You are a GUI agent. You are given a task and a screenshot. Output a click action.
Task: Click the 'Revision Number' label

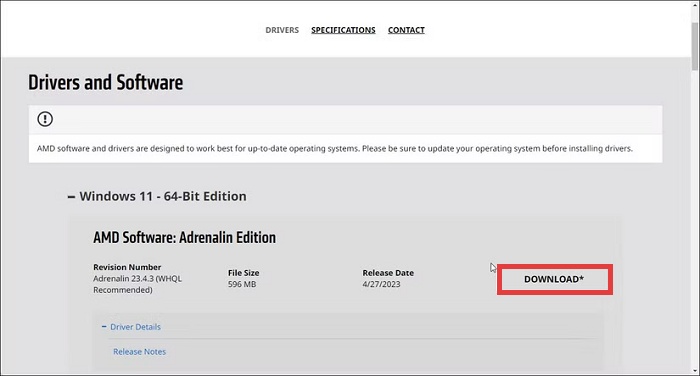pyautogui.click(x=127, y=267)
